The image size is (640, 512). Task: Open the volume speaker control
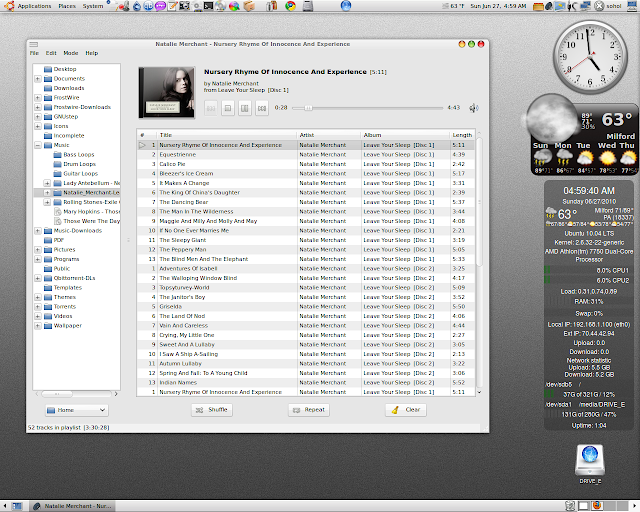(473, 108)
